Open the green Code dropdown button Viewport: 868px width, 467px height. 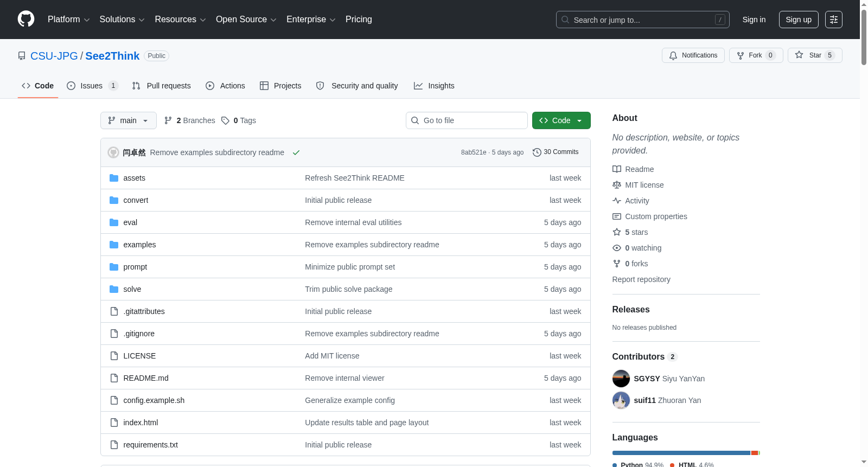(x=561, y=120)
